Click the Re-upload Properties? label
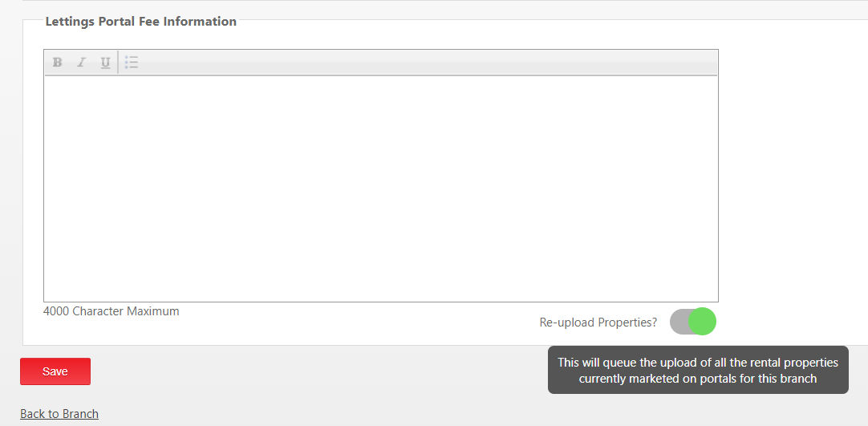The image size is (868, 426). coord(598,322)
